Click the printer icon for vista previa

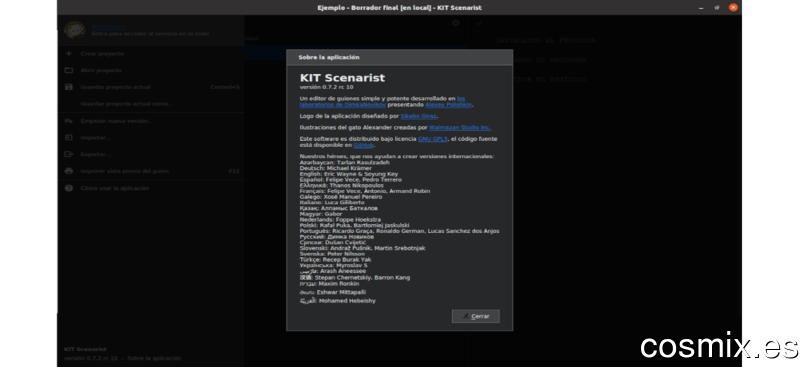click(69, 171)
